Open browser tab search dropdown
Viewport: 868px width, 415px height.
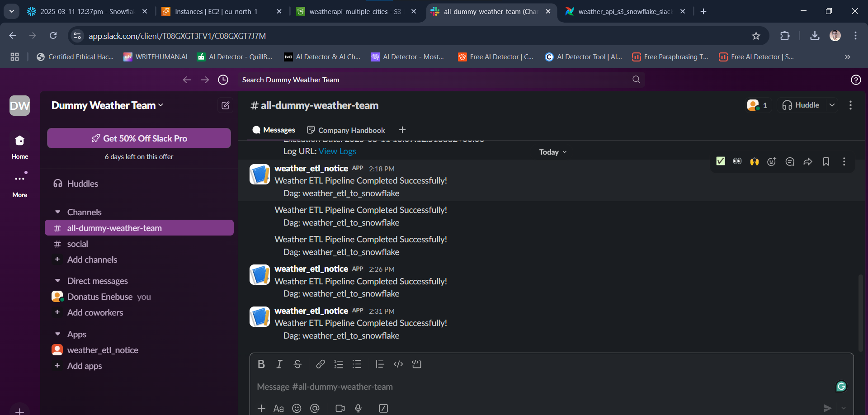pos(12,11)
